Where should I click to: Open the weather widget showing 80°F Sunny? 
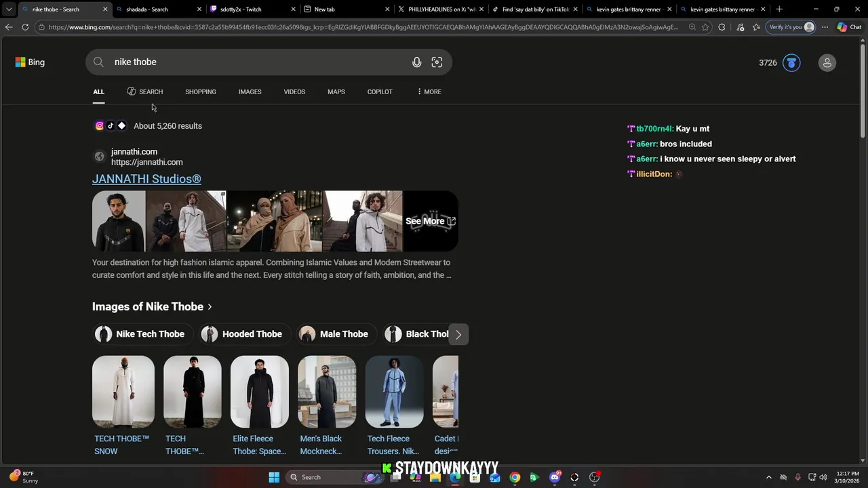[x=24, y=477]
